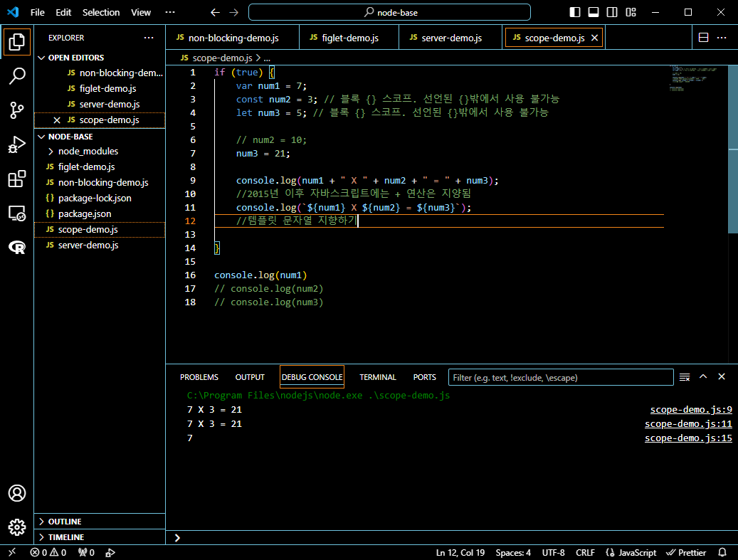738x560 pixels.
Task: Clear the debug console output
Action: [x=685, y=377]
